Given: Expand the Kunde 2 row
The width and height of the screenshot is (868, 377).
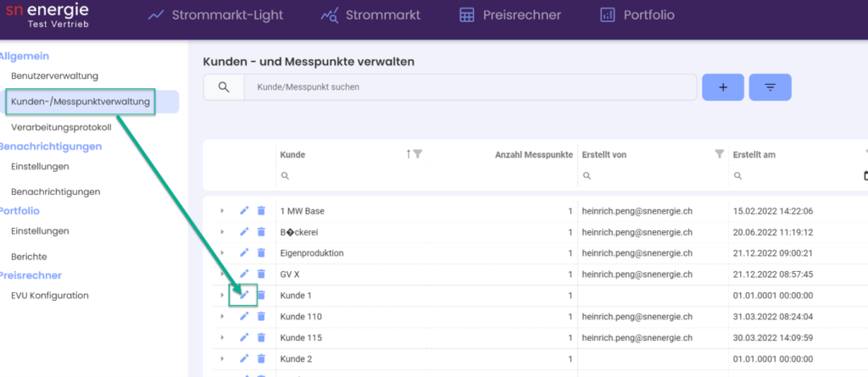Looking at the screenshot, I should [x=222, y=358].
